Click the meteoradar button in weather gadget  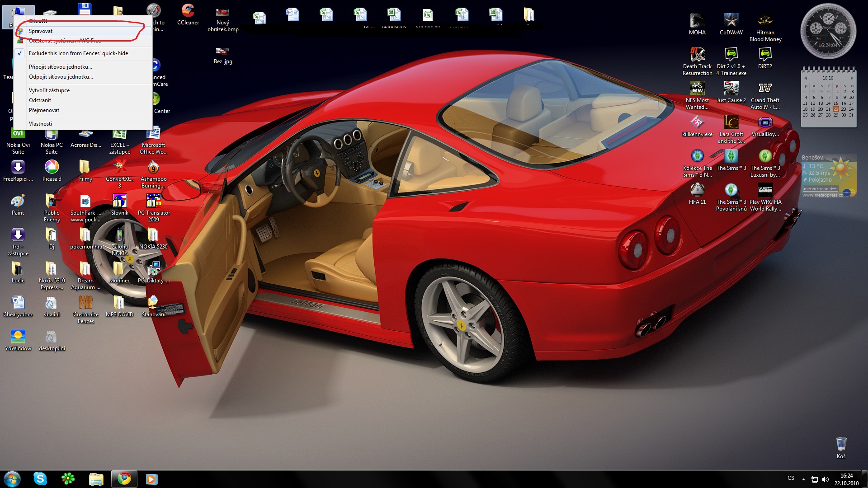(820, 189)
